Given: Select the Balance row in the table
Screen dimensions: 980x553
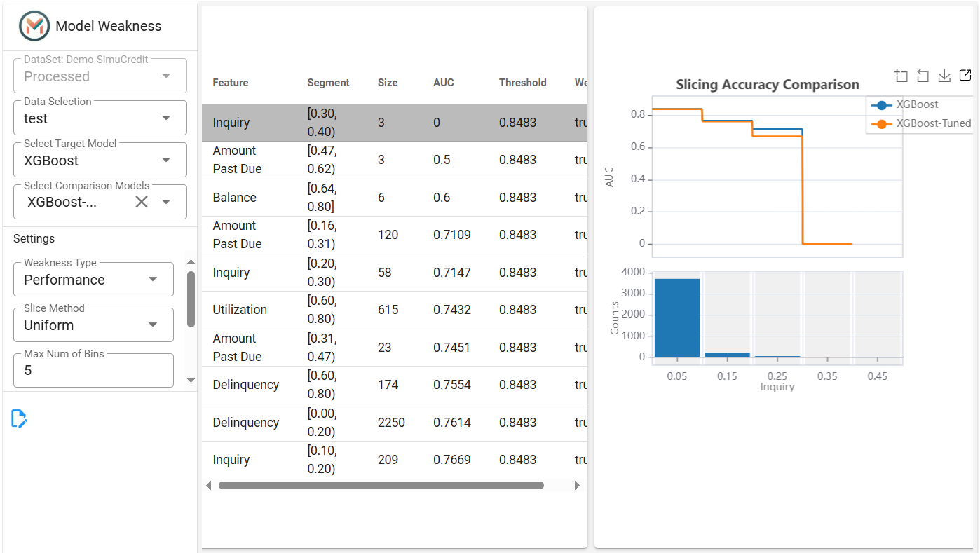Looking at the screenshot, I should coord(395,198).
